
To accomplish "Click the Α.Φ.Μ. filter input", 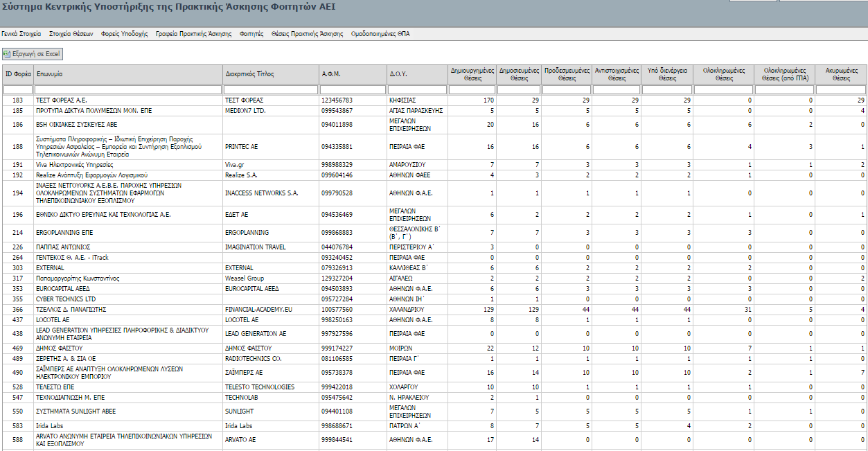I will coord(353,90).
